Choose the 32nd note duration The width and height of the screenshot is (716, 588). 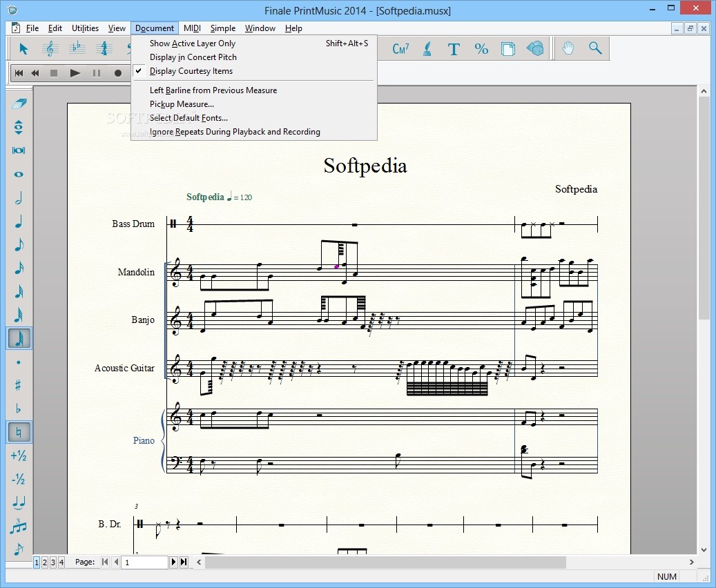(19, 291)
